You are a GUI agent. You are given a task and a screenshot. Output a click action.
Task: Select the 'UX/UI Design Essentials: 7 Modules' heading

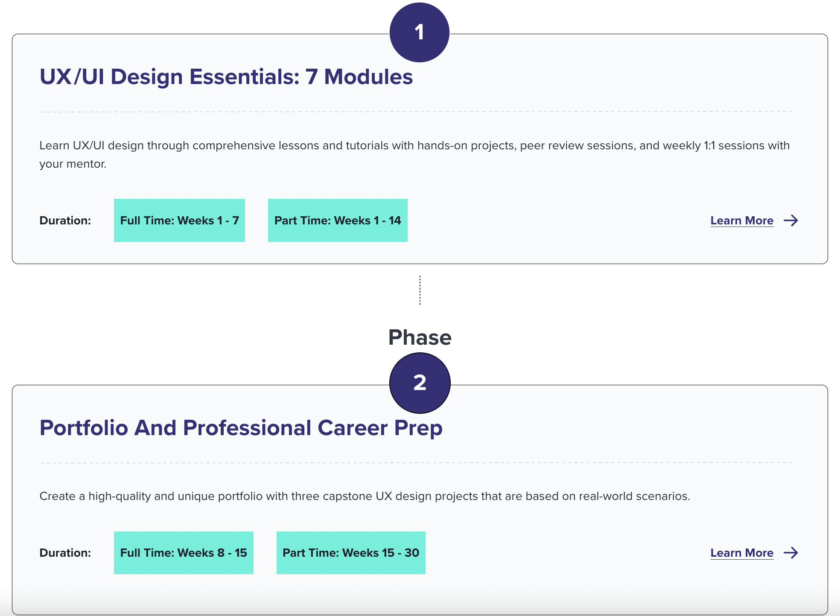click(226, 77)
